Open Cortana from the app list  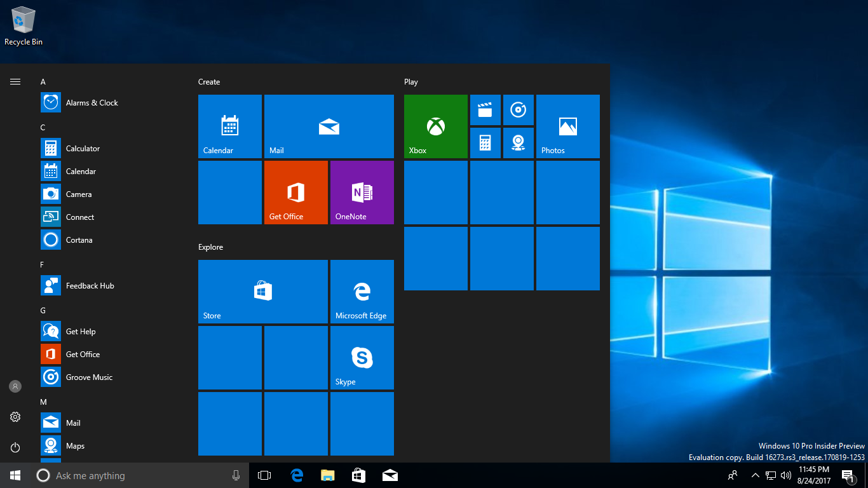click(112, 240)
